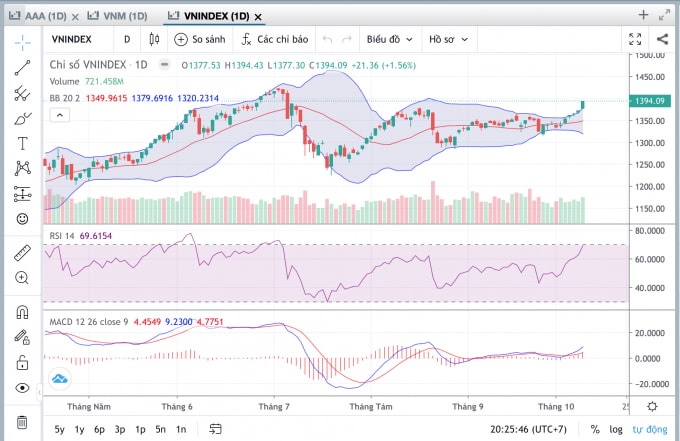Close the AAA (1D) tab
The height and width of the screenshot is (441, 680).
[x=75, y=17]
